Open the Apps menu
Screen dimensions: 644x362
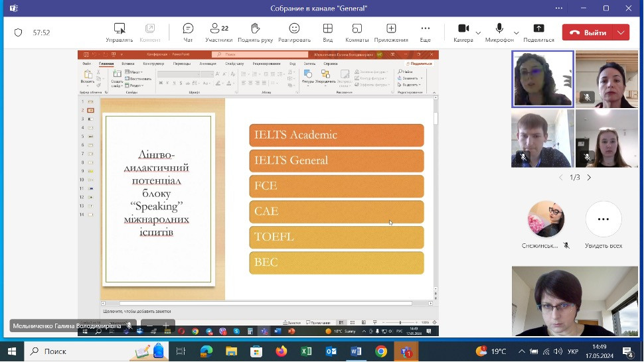(x=391, y=32)
